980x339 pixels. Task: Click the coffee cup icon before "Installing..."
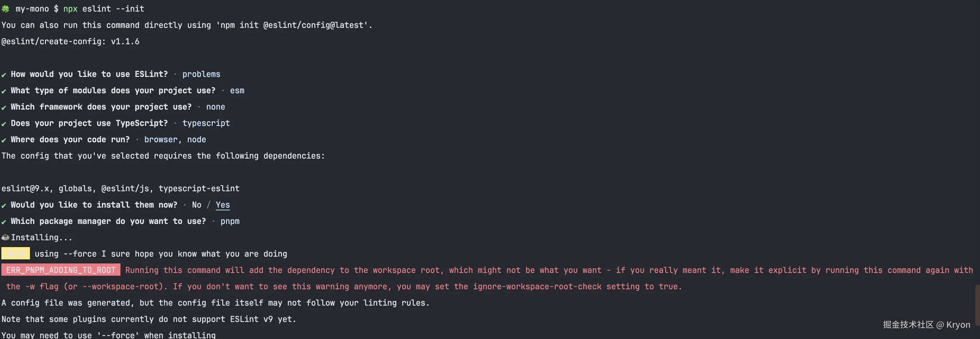pyautogui.click(x=5, y=238)
